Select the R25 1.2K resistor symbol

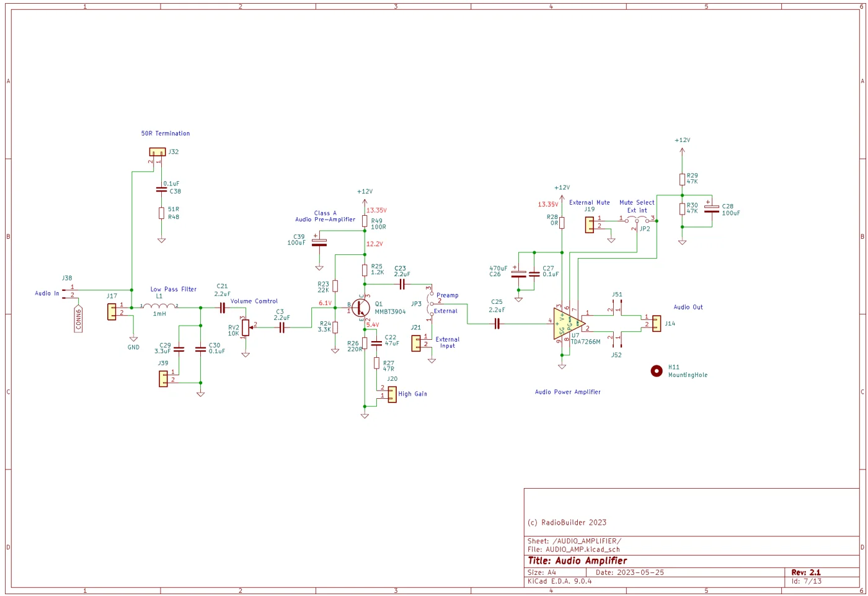click(x=365, y=270)
